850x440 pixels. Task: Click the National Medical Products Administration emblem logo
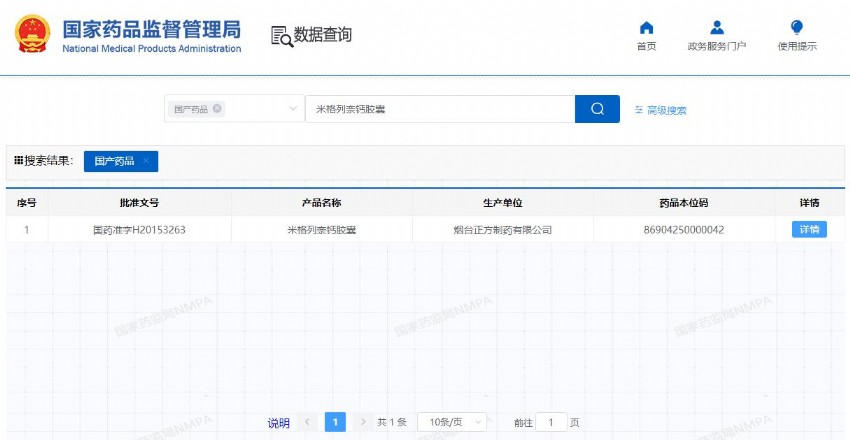pos(34,34)
